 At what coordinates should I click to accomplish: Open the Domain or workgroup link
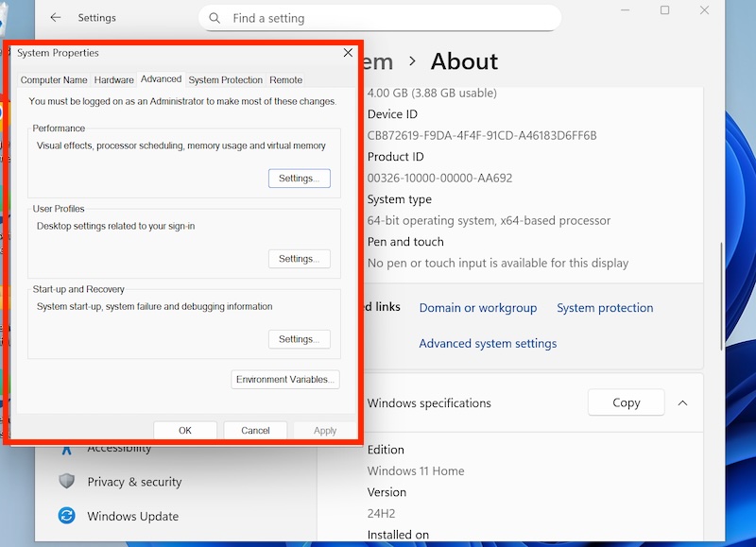(477, 308)
